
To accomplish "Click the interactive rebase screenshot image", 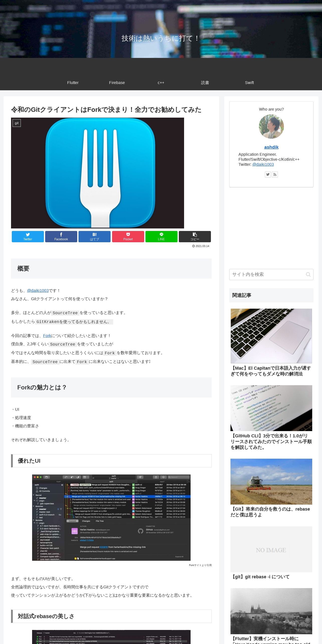I will [x=111, y=637].
